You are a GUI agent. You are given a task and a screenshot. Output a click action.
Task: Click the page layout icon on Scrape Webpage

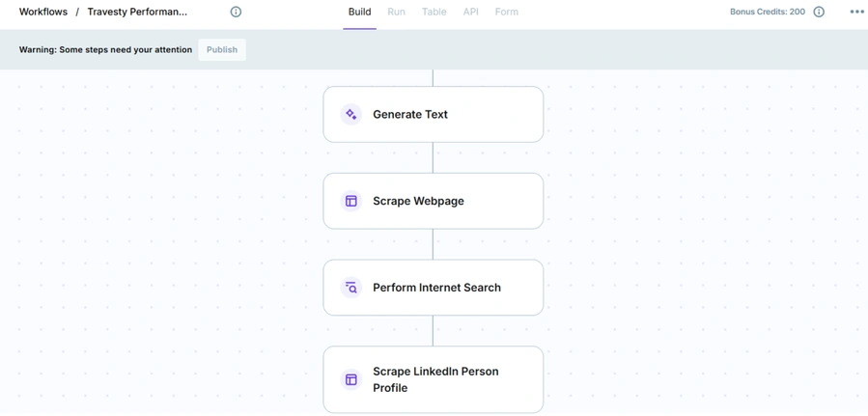(x=351, y=201)
